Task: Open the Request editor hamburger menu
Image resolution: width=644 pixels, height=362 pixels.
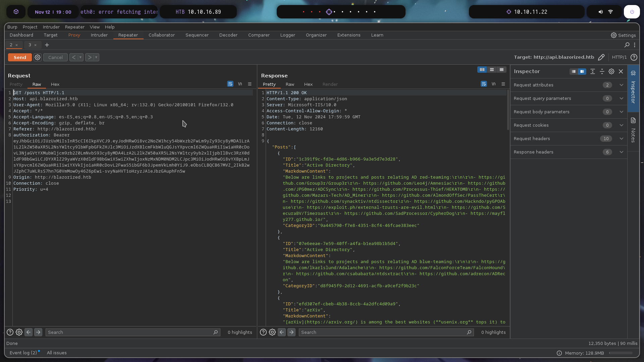Action: click(x=250, y=84)
